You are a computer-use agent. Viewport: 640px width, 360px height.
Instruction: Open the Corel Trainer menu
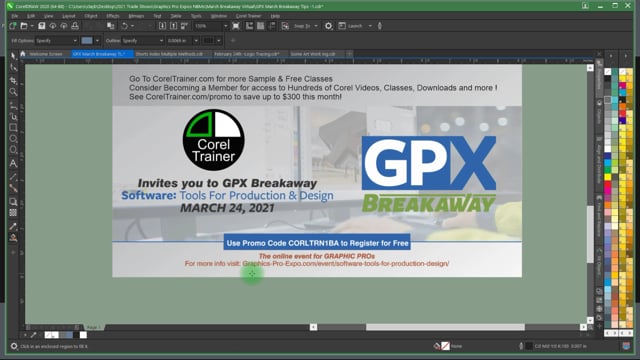coord(248,16)
